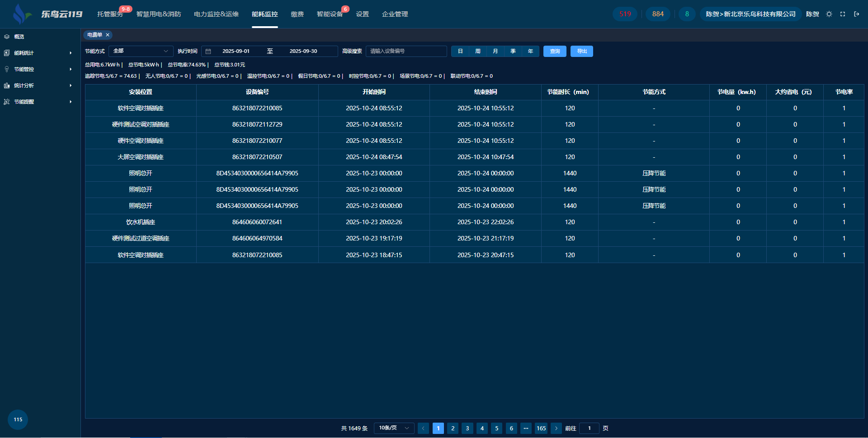
Task: Select the 日 period option
Action: 460,52
